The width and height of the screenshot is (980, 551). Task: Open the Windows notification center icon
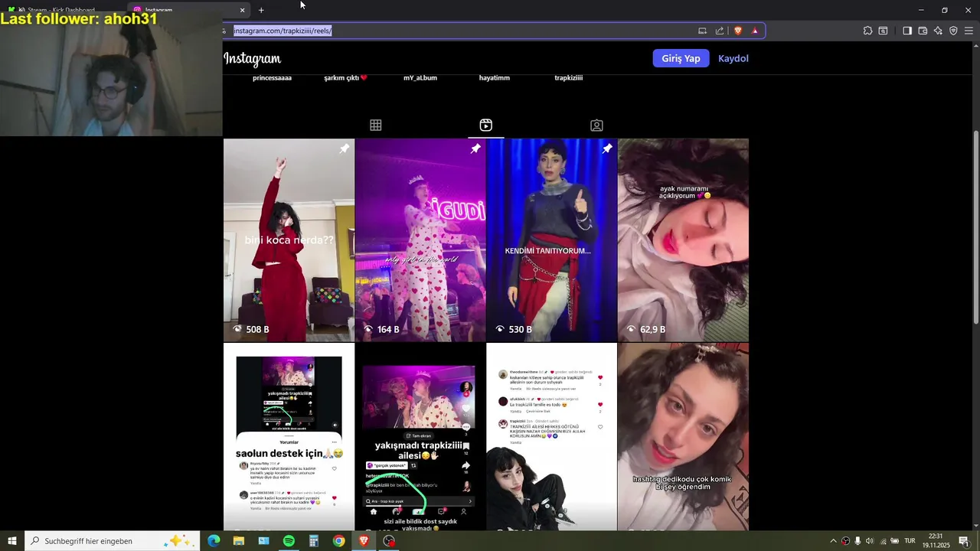(964, 541)
